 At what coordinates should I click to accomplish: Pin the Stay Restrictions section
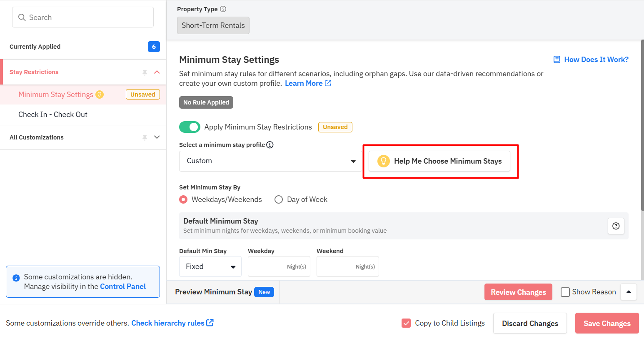click(145, 72)
